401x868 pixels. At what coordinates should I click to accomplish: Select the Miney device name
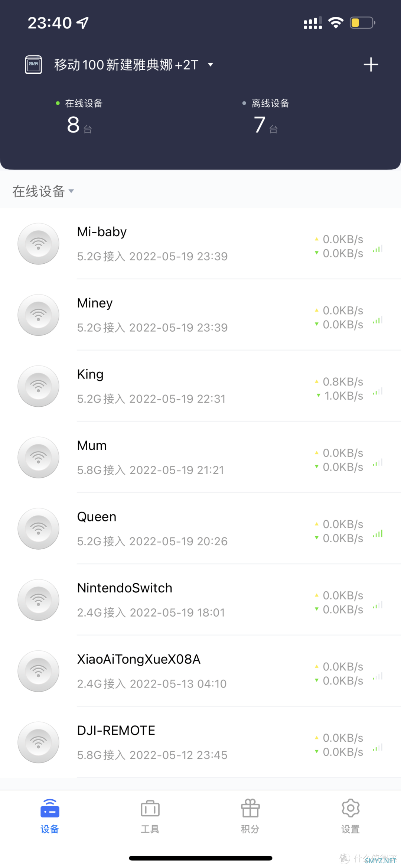pos(95,303)
